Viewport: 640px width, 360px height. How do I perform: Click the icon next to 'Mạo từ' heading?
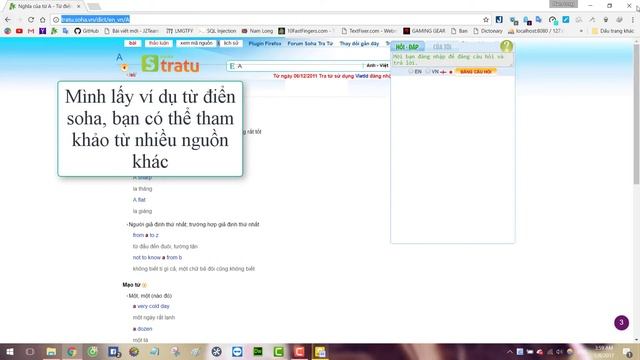[144, 285]
